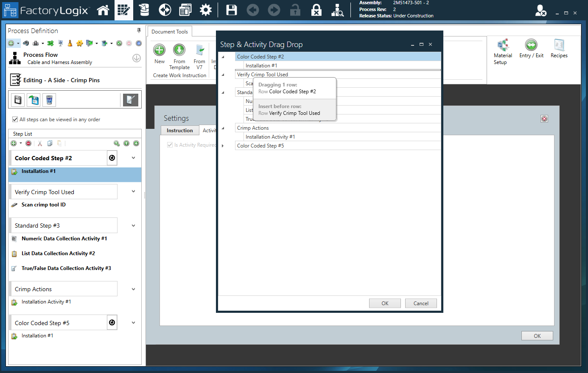The width and height of the screenshot is (588, 373).
Task: Collapse the Verify Crimp Tool Used step
Action: click(x=133, y=191)
